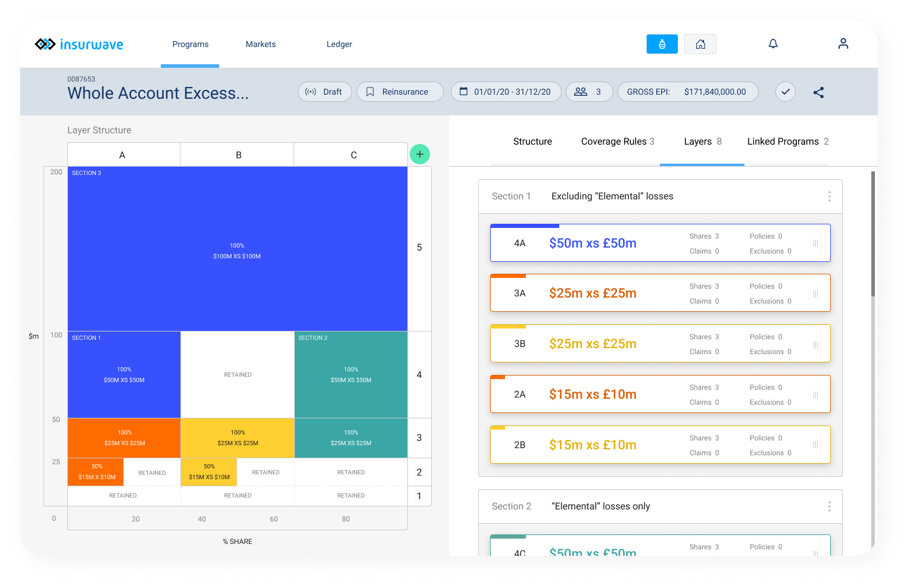Screen dimensions: 910x588
Task: Select the Layers tab
Action: 702,142
